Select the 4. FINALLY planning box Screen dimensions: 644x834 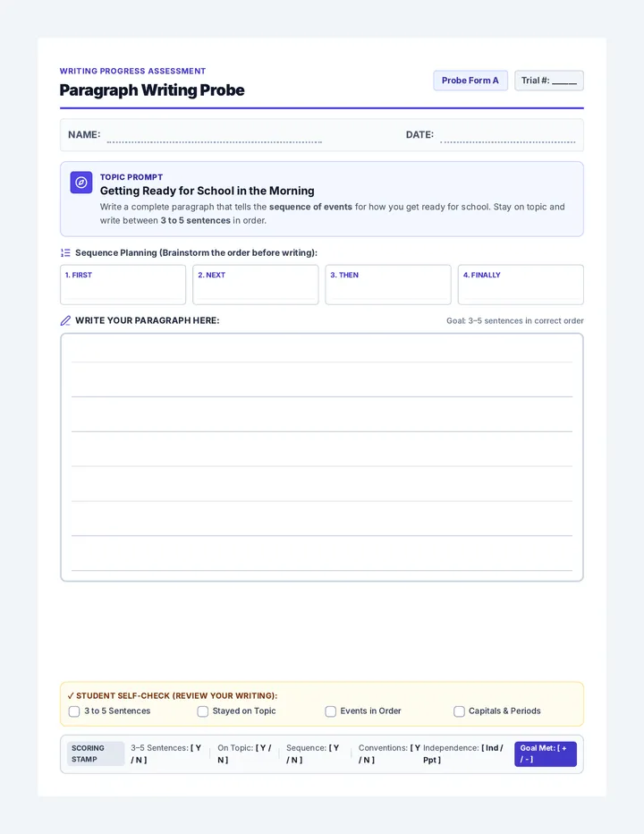click(521, 285)
